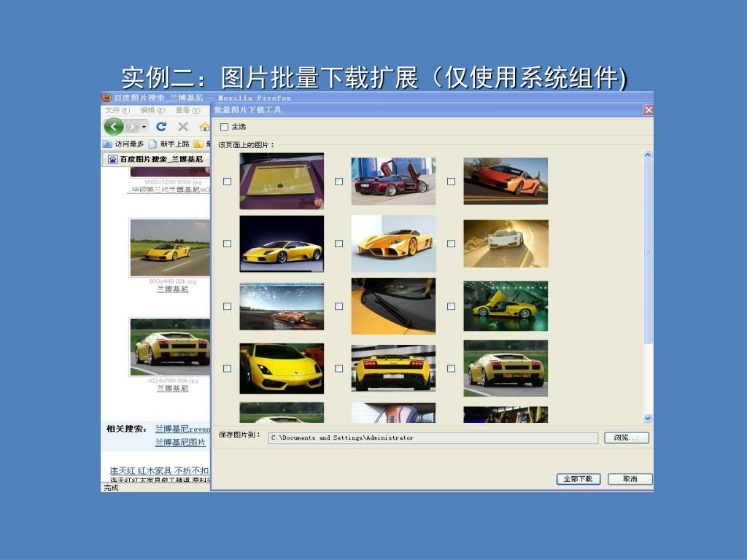Go to the Firefox home page icon
This screenshot has height=560, width=747.
[x=205, y=127]
